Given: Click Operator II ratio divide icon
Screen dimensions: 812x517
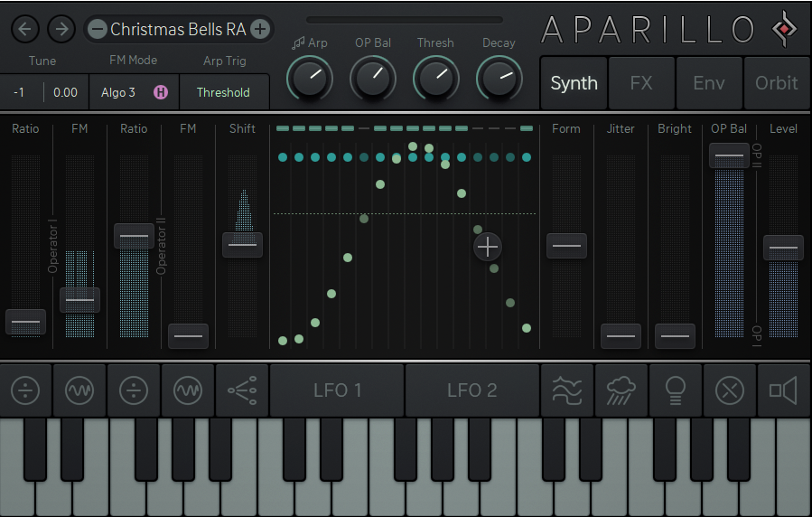Looking at the screenshot, I should coord(134,390).
